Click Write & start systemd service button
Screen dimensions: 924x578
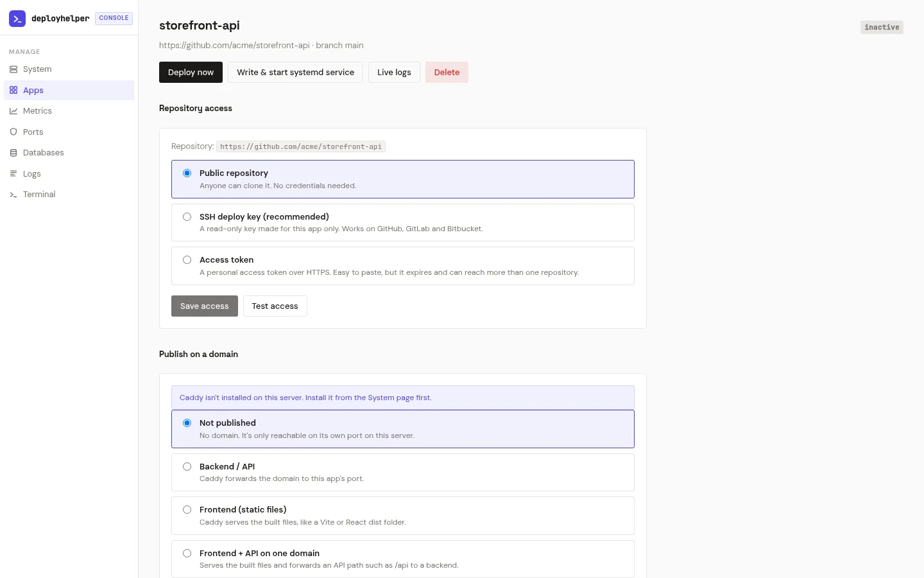tap(295, 73)
